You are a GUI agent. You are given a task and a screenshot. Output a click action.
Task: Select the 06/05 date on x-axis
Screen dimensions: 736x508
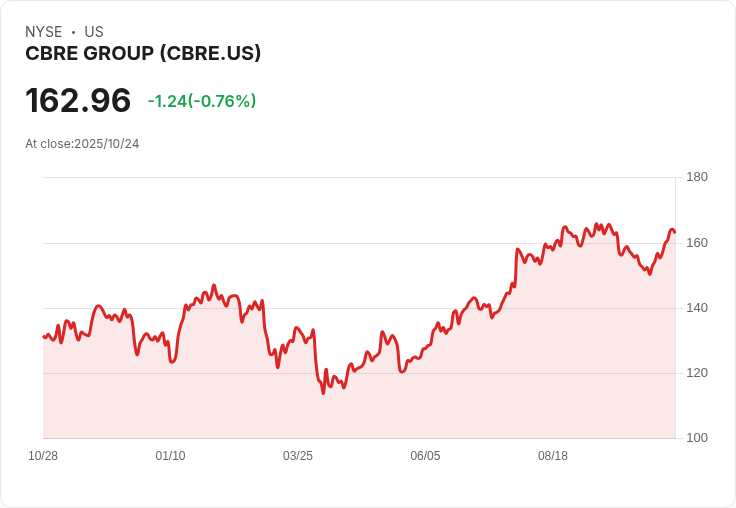click(425, 456)
